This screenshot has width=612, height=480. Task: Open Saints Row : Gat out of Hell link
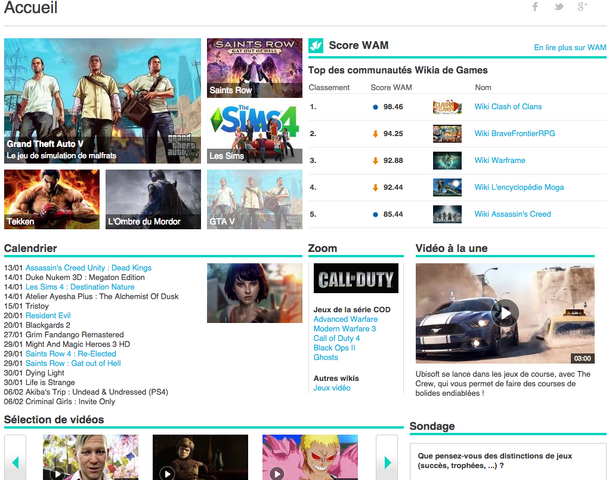tap(73, 363)
